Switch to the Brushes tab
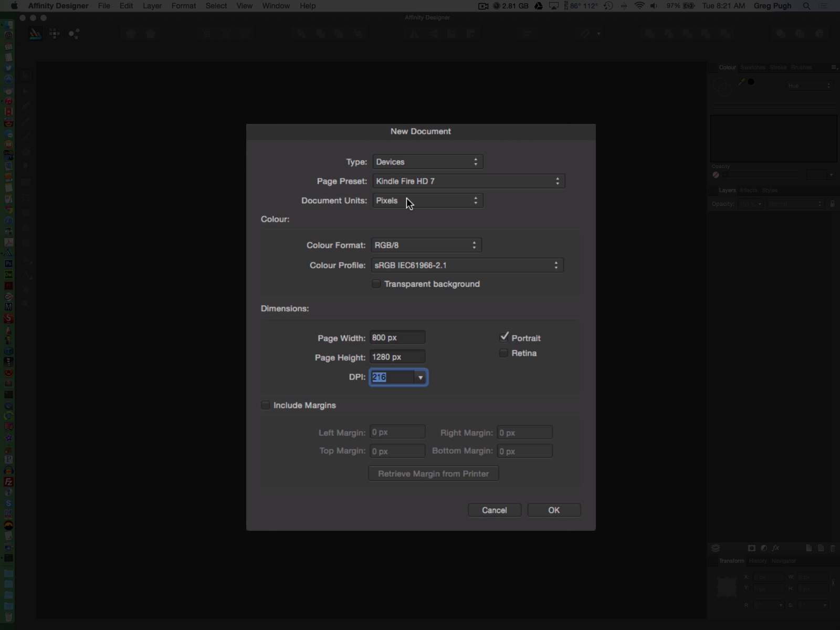840x630 pixels. pos(801,67)
